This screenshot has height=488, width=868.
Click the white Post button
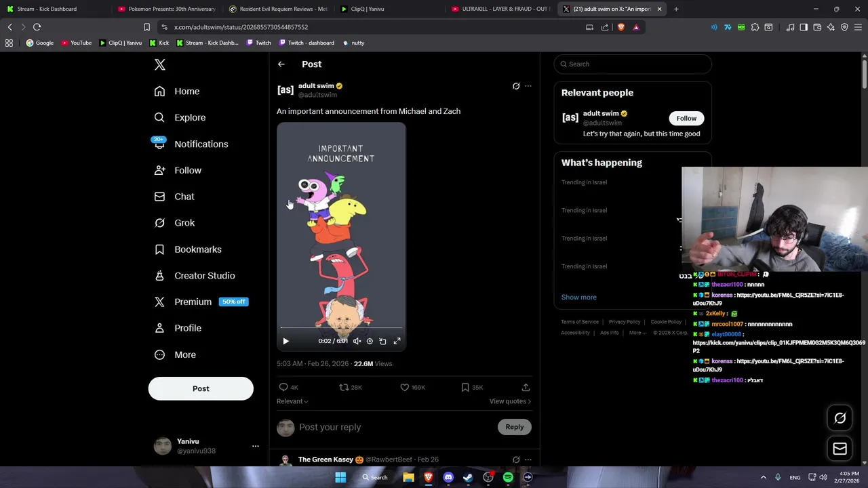(201, 388)
